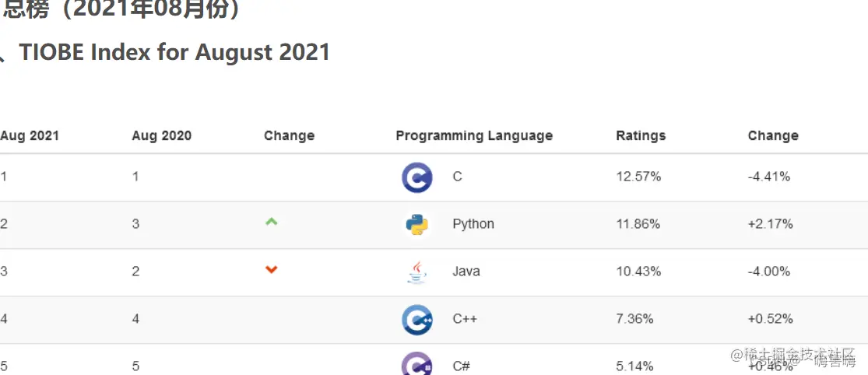Click the Java language name

pyautogui.click(x=466, y=272)
